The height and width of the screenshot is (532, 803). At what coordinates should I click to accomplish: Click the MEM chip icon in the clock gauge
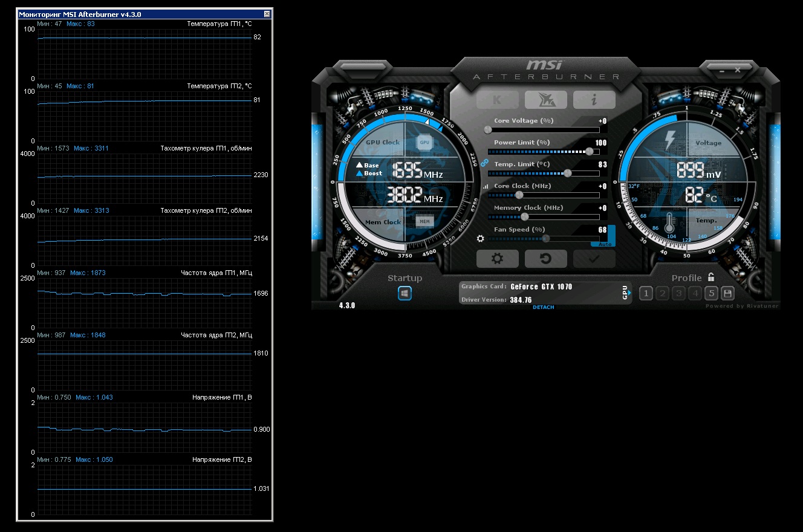[x=424, y=222]
